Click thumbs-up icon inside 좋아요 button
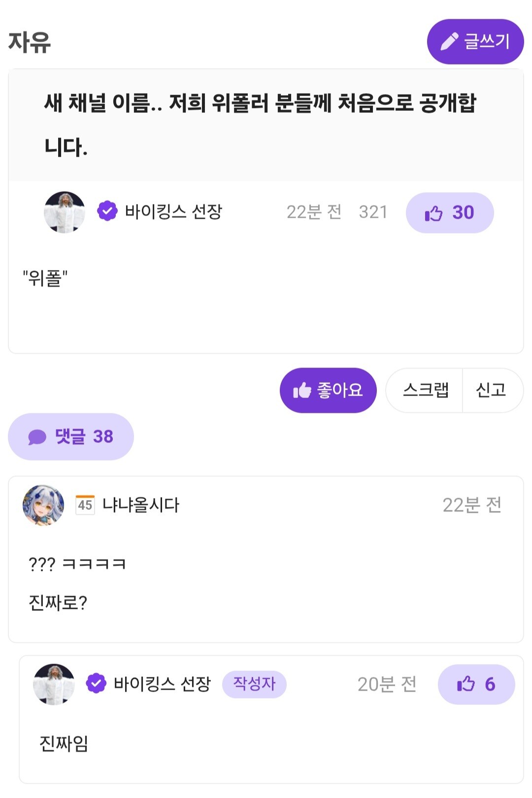This screenshot has width=532, height=798. click(302, 390)
